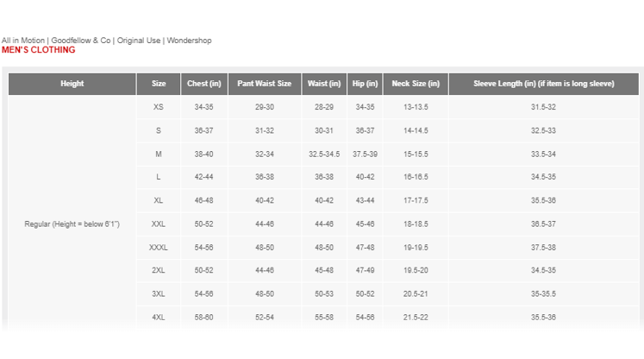Open the Goodfellow & Co link
644x359 pixels.
coord(83,41)
